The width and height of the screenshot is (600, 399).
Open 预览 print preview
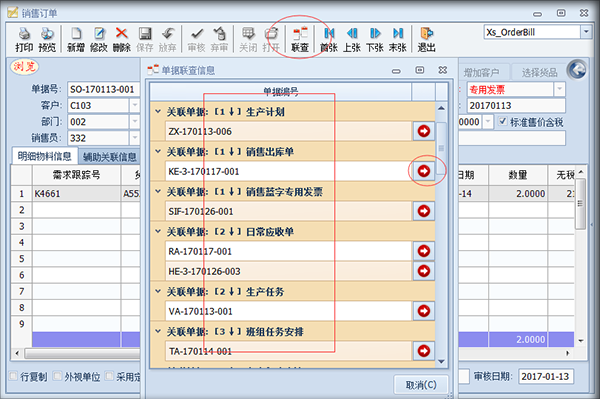coord(47,39)
